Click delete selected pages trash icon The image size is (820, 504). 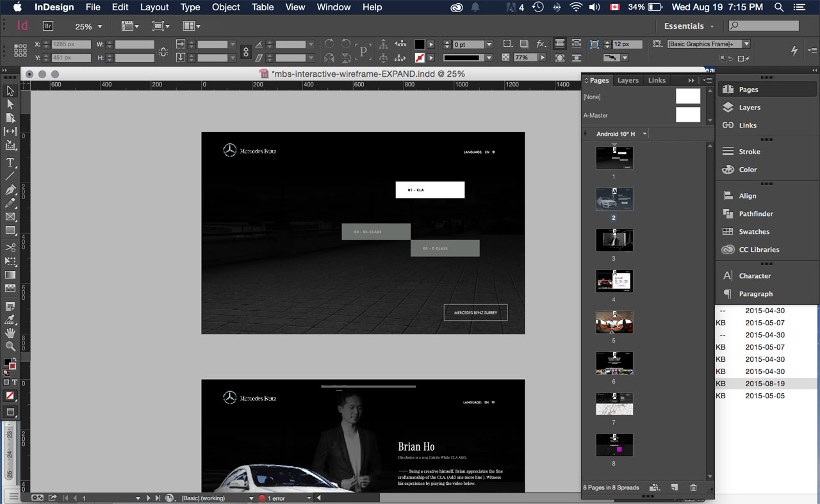pyautogui.click(x=693, y=487)
